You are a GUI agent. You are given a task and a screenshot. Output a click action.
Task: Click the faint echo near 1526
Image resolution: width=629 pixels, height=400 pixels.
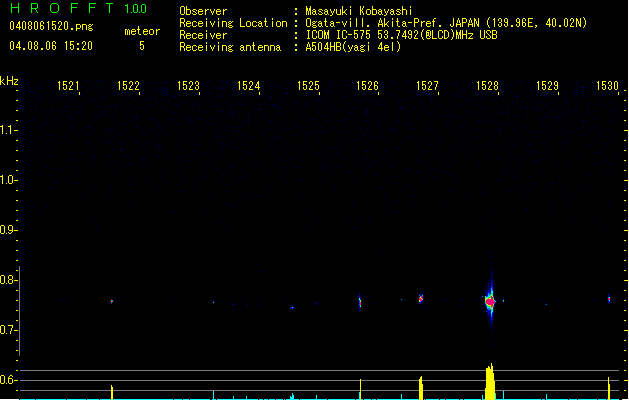pyautogui.click(x=360, y=301)
